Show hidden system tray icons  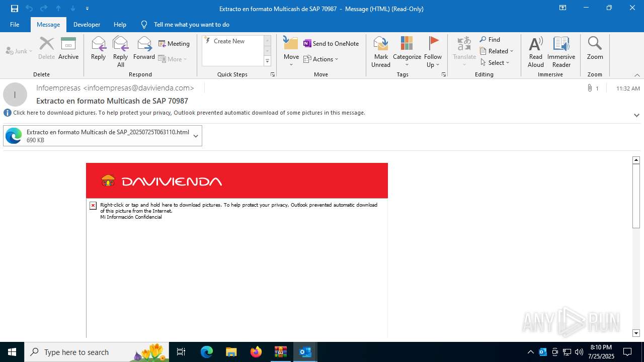531,352
